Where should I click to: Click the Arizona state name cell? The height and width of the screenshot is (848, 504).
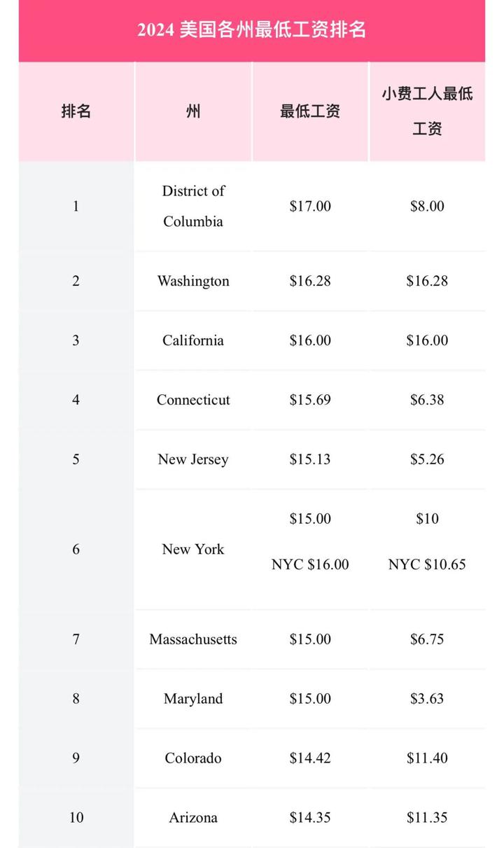[193, 817]
